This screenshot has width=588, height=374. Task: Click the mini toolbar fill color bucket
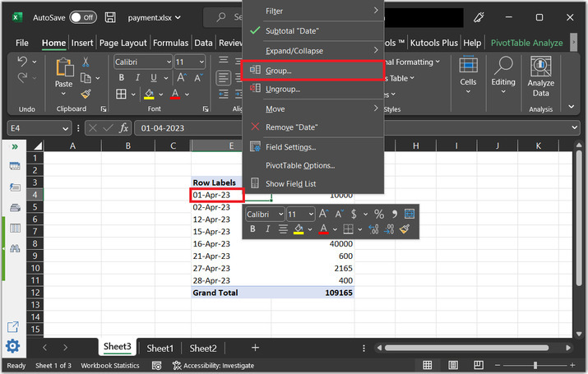[x=299, y=229]
